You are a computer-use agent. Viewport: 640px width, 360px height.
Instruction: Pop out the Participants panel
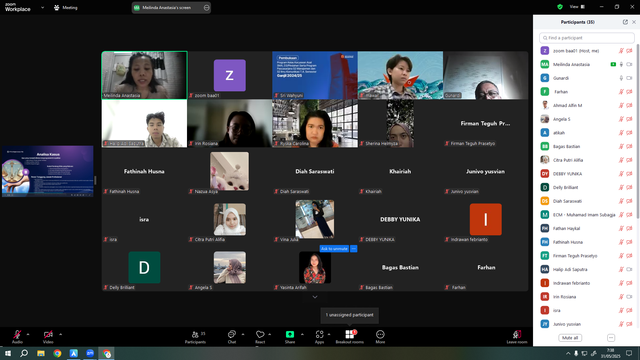click(x=625, y=22)
